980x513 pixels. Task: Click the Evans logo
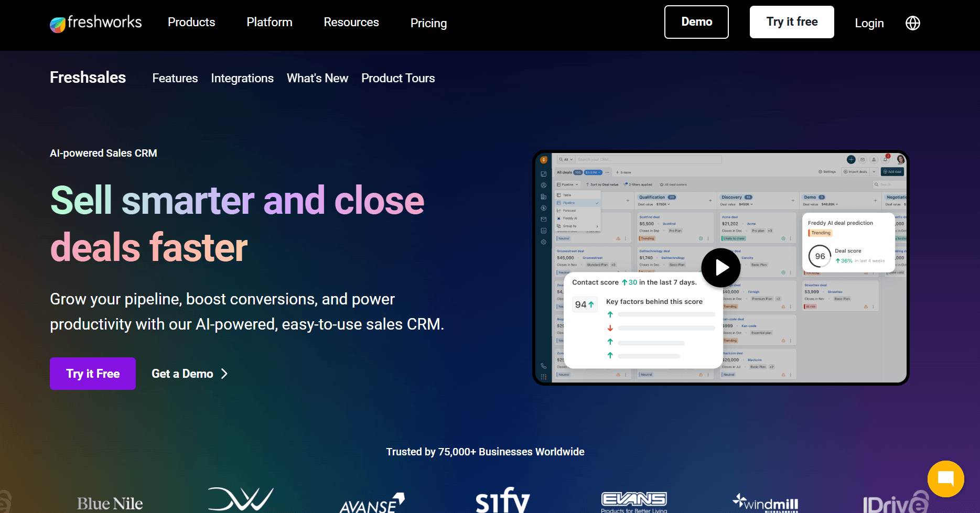(634, 502)
